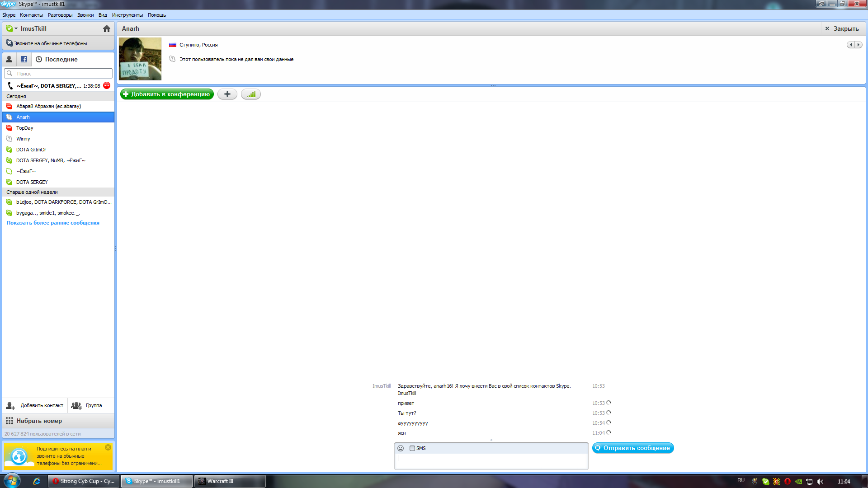
Task: Select the Anarh conversation
Action: tap(58, 117)
